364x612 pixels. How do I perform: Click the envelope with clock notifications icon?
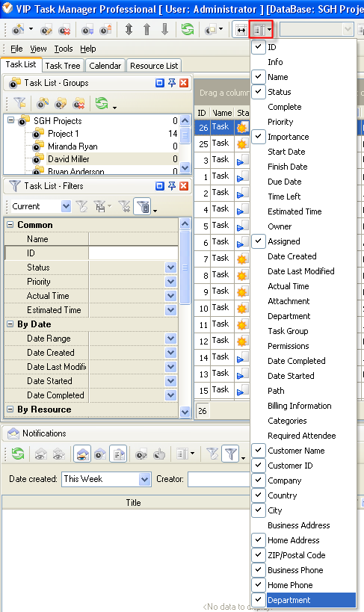tap(100, 454)
